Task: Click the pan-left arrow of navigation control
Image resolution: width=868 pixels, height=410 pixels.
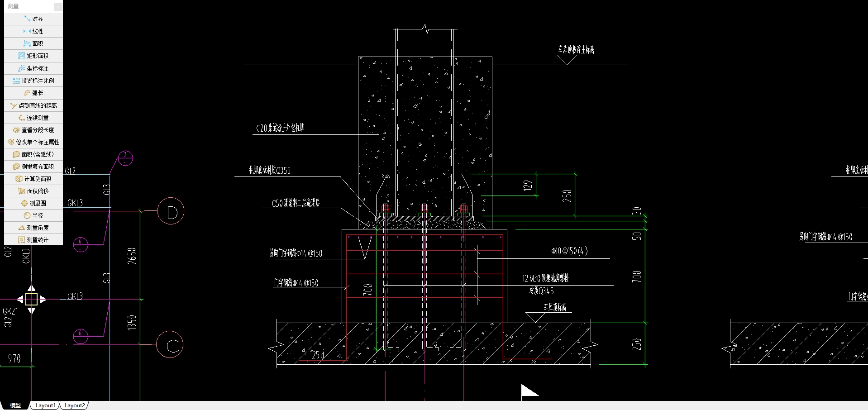Action: click(20, 299)
